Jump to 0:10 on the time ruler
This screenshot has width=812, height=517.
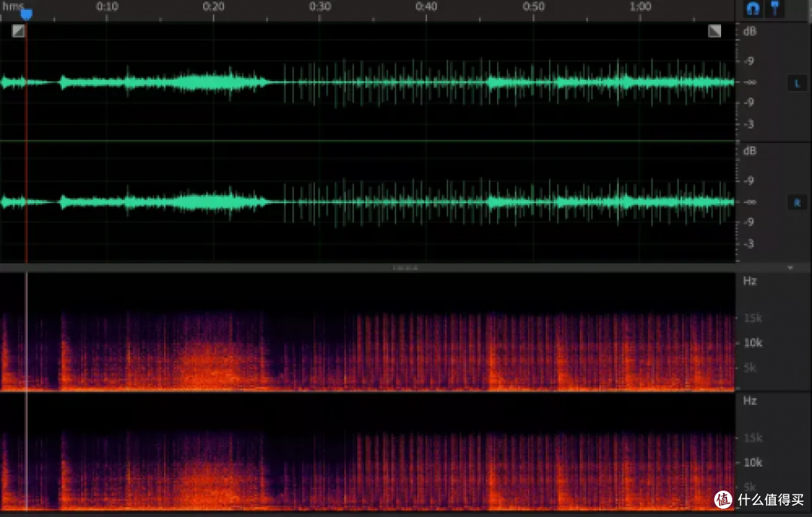(108, 7)
